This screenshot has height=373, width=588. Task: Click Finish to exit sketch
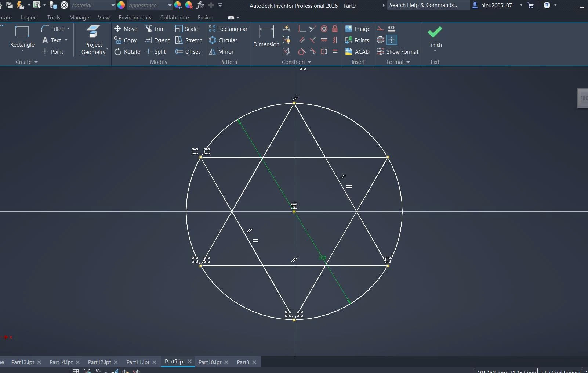pyautogui.click(x=435, y=37)
